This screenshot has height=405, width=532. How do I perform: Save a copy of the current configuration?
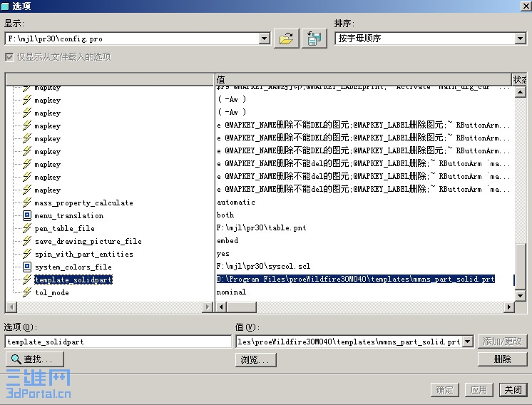coord(314,39)
